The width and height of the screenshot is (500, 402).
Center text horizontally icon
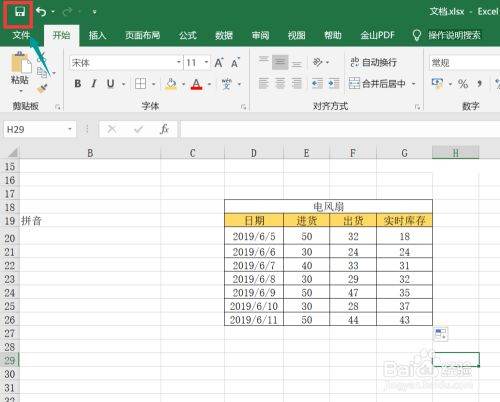pyautogui.click(x=280, y=83)
